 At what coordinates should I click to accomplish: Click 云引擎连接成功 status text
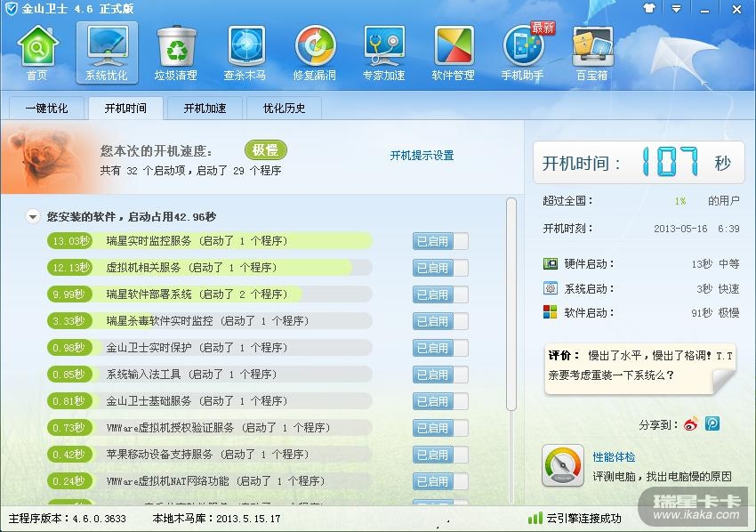tap(583, 519)
